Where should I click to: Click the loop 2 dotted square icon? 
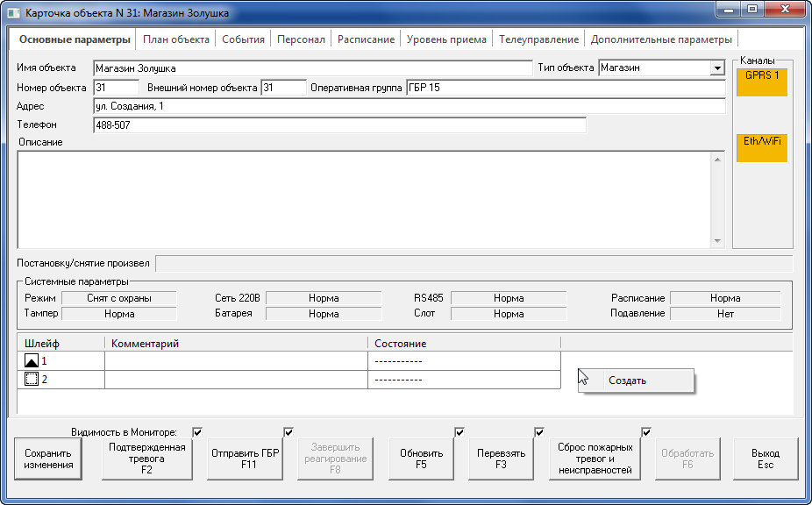32,379
